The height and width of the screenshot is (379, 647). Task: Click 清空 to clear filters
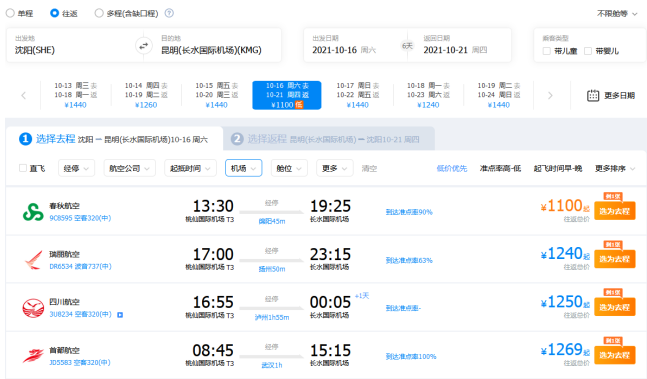369,168
